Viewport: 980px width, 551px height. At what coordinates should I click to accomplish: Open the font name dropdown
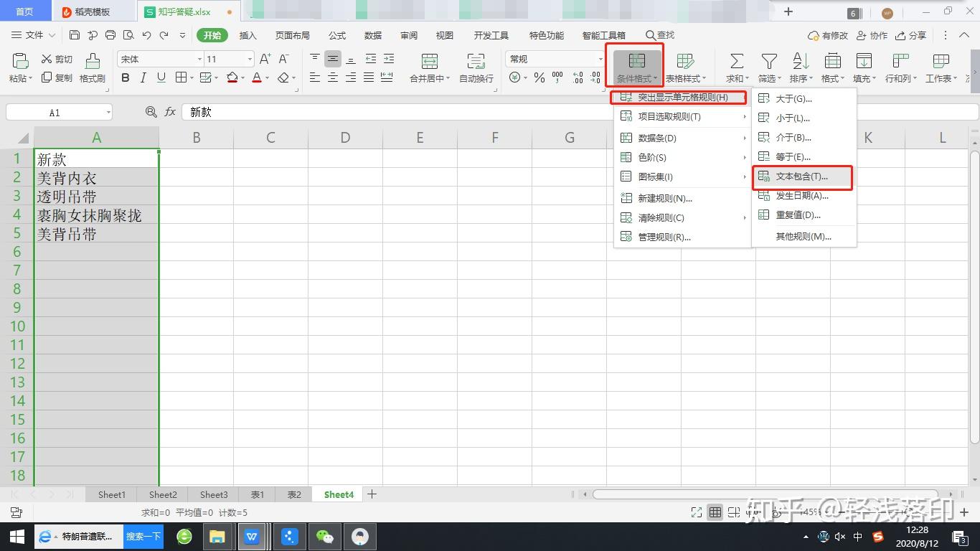coord(199,59)
